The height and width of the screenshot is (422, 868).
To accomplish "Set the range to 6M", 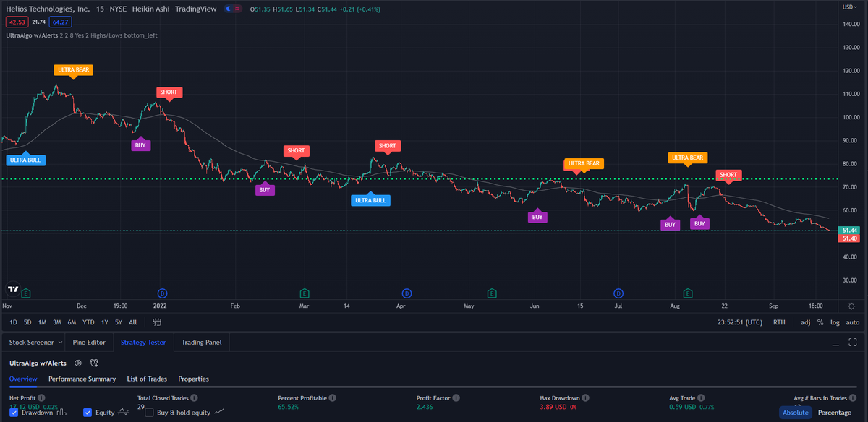I will pos(72,322).
